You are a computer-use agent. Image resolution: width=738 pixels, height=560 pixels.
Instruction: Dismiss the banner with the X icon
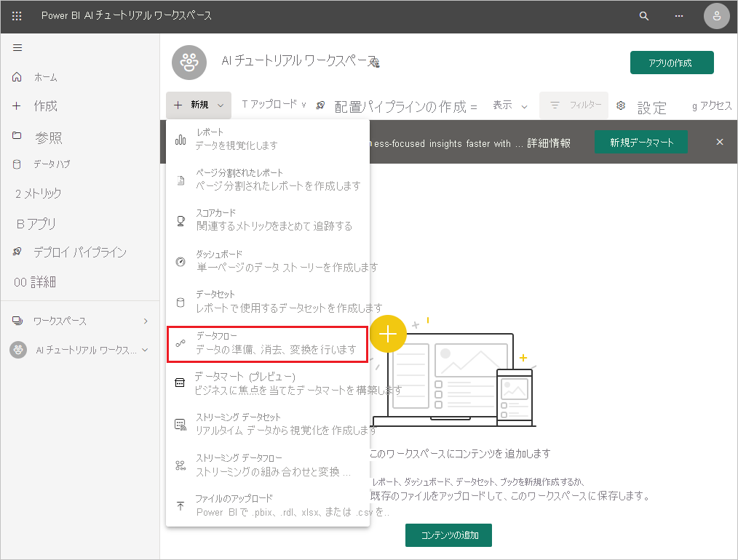point(720,142)
